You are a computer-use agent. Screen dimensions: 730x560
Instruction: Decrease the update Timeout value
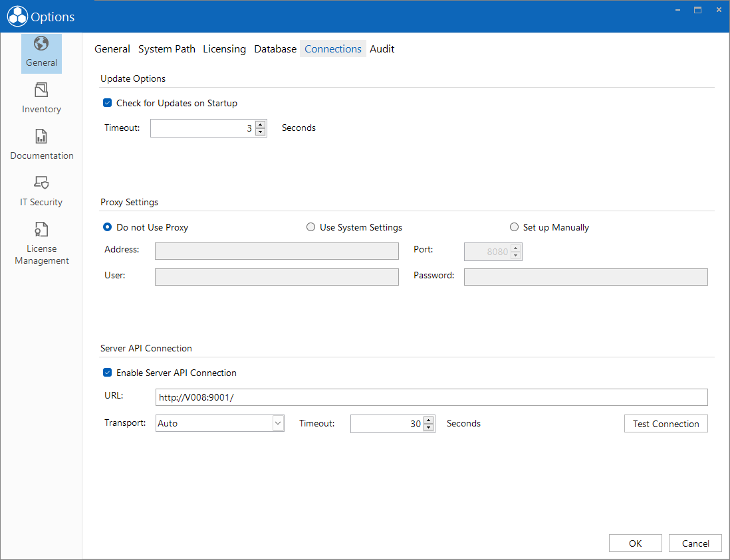point(261,132)
